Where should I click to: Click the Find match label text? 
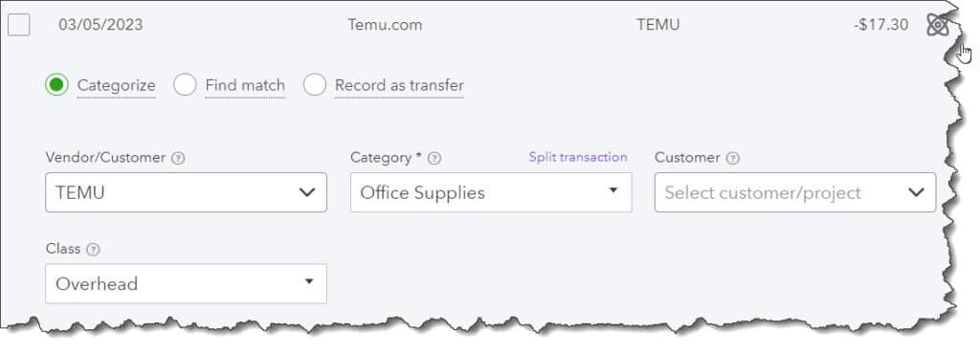(x=245, y=85)
